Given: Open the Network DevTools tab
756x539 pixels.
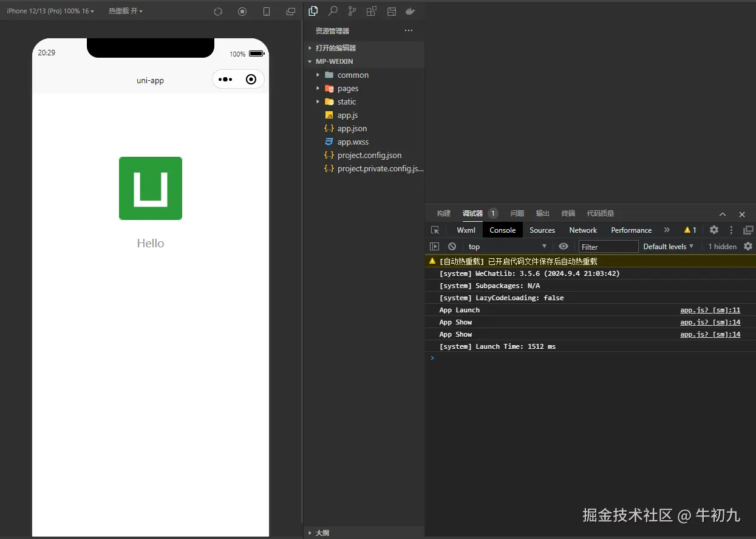Looking at the screenshot, I should 583,230.
